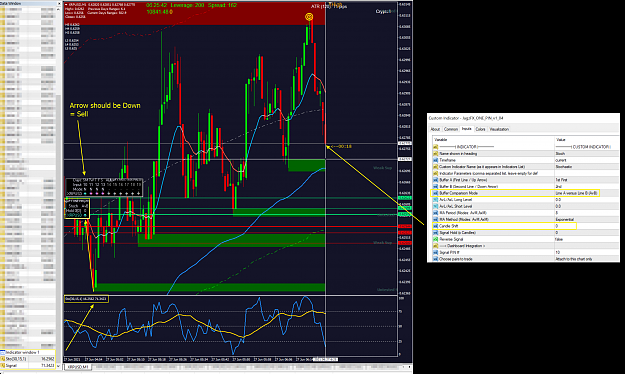Screen dimensions: 625x374
Task: Click icon beside Dashboard Integration row
Action: 436,246
